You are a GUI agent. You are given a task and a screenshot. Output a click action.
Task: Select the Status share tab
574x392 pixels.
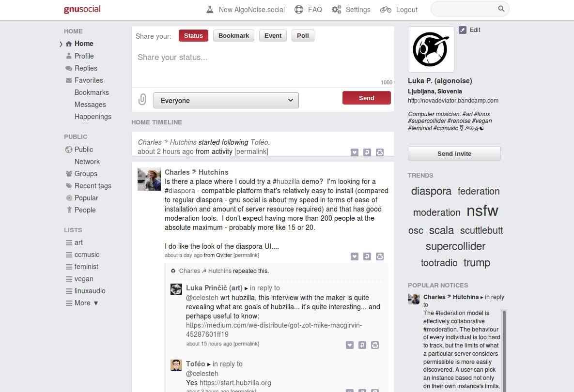pyautogui.click(x=193, y=35)
